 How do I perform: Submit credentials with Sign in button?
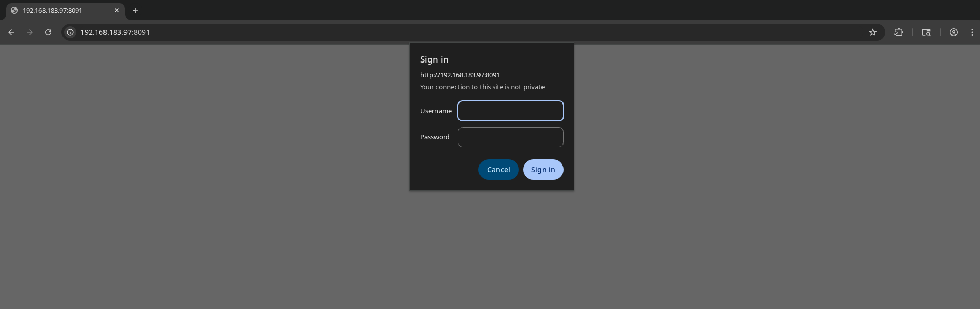[543, 170]
